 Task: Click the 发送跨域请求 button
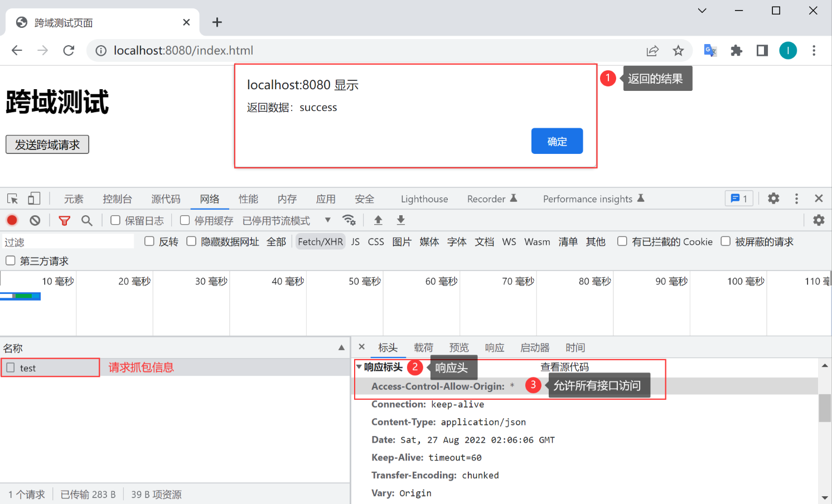pos(47,144)
